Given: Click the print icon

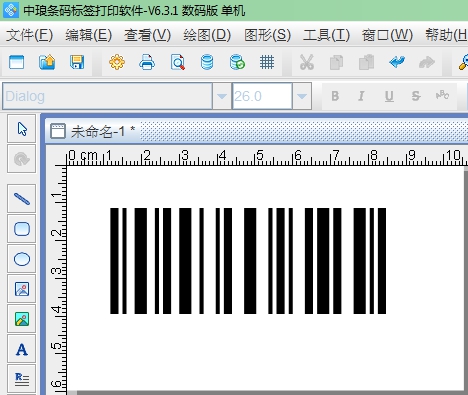Looking at the screenshot, I should [147, 62].
